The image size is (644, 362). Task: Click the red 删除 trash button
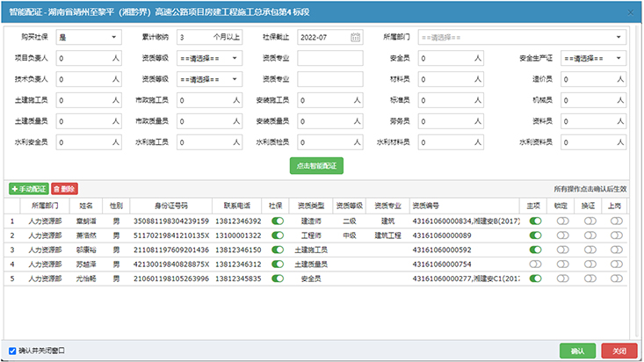click(64, 189)
